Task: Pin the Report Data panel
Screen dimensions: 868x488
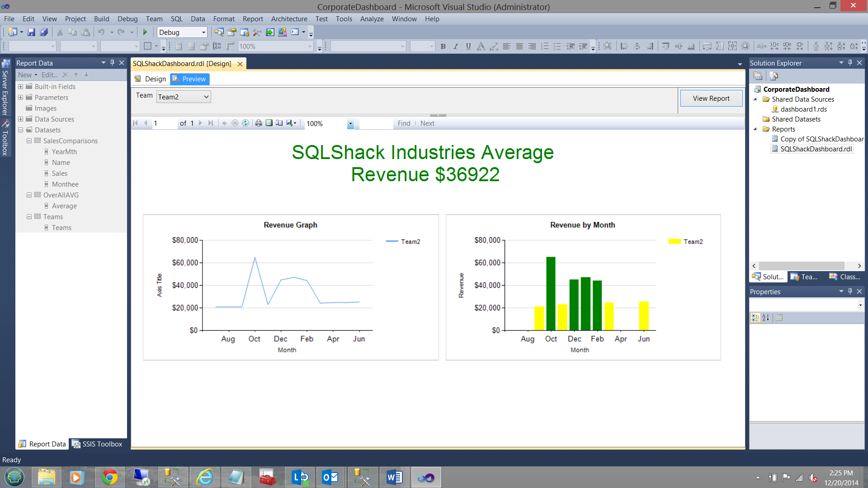Action: tap(112, 63)
